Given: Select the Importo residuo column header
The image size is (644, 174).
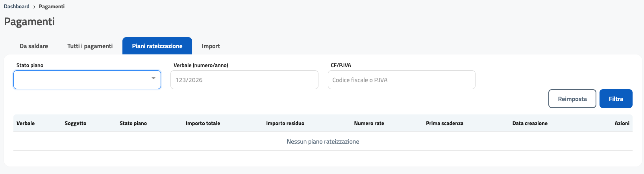Looking at the screenshot, I should (x=285, y=123).
